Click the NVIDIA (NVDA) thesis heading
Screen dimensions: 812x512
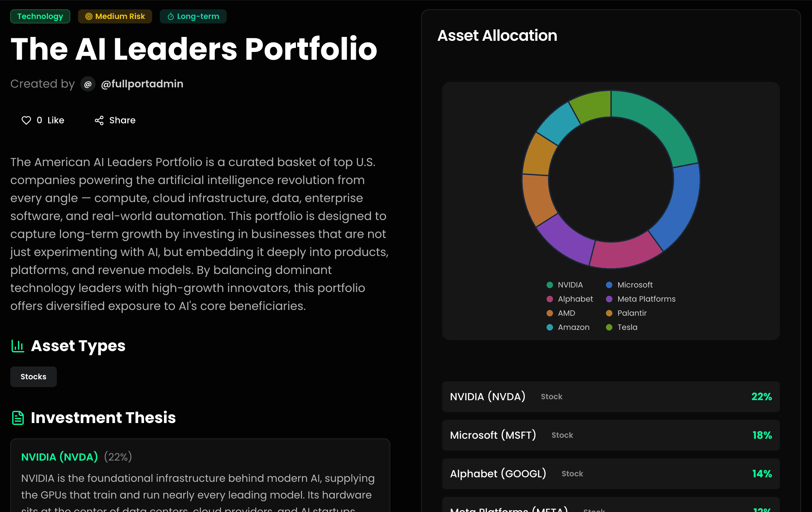click(x=60, y=457)
